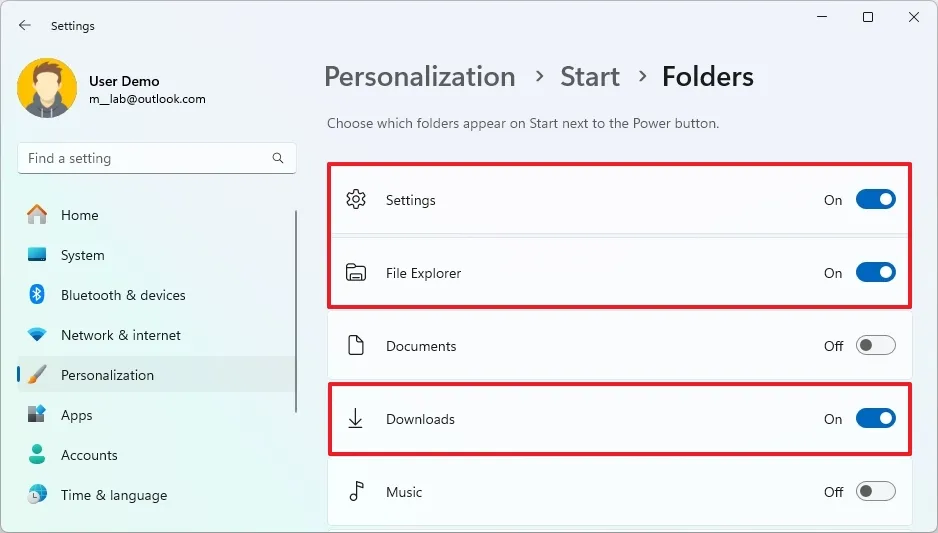The width and height of the screenshot is (938, 533).
Task: Click the sidebar vertical scrollbar
Action: coord(296,310)
